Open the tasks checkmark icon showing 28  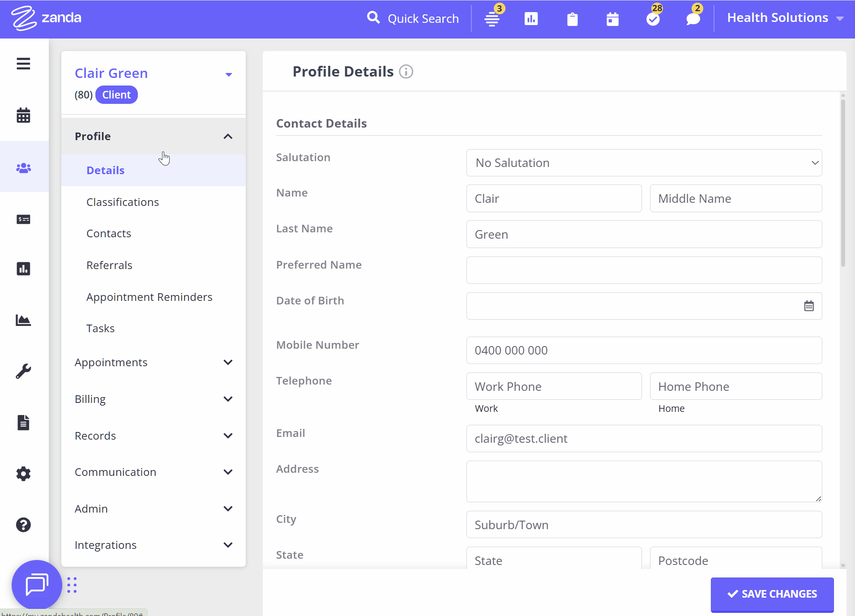coord(653,19)
